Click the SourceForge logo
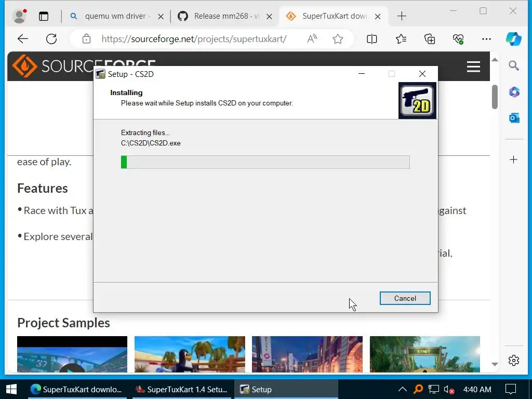 pos(84,66)
